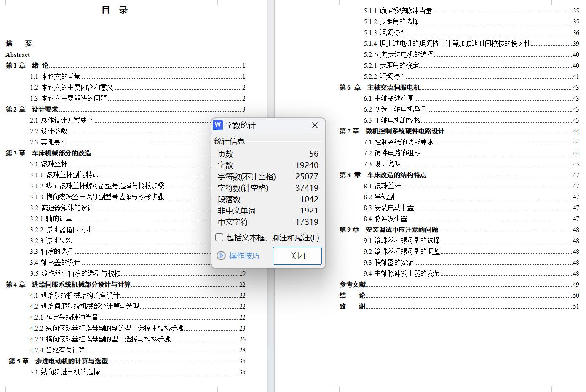Enable 包括文本框、脚注和尾注 checkbox
The height and width of the screenshot is (392, 586).
point(219,237)
